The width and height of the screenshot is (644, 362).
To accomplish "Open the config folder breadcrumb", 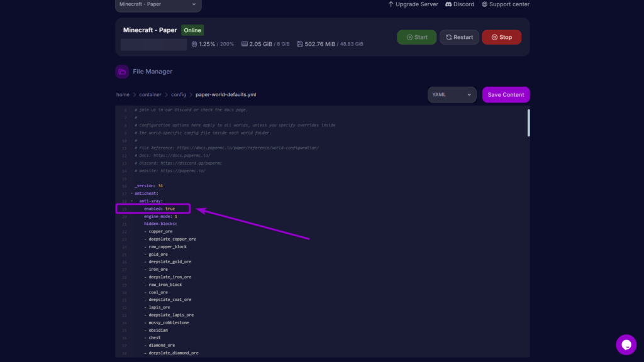I will [179, 95].
